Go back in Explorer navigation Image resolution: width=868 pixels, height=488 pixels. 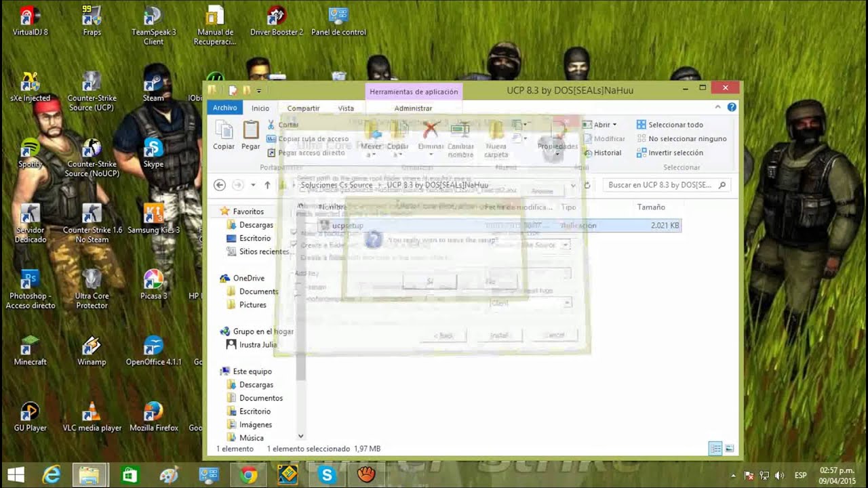point(219,185)
